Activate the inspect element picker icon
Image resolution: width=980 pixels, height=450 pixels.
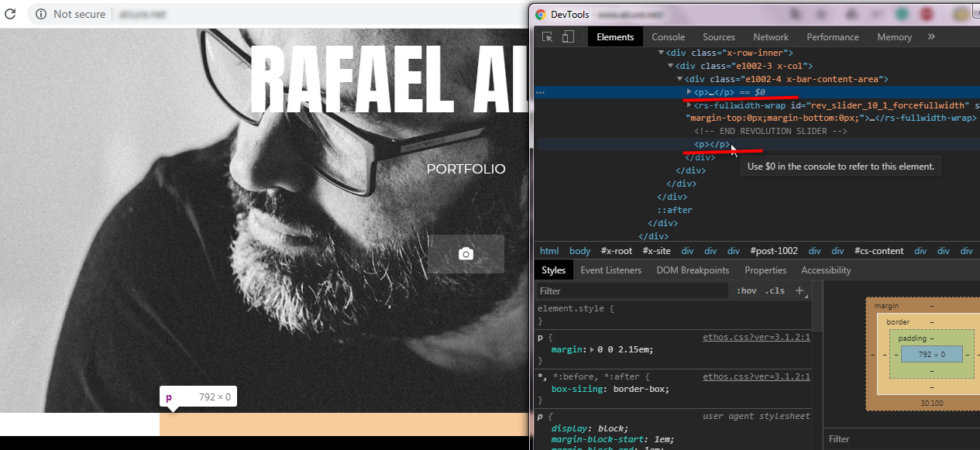pyautogui.click(x=548, y=36)
